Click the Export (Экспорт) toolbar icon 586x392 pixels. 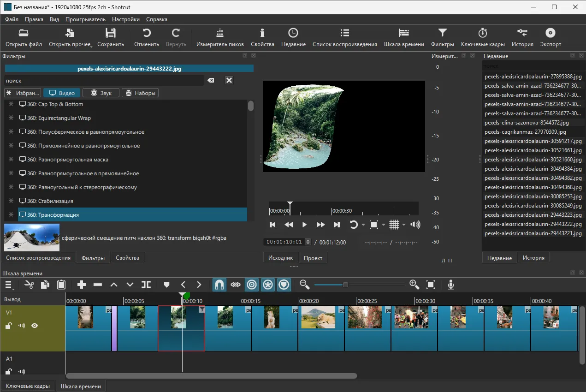pos(550,37)
